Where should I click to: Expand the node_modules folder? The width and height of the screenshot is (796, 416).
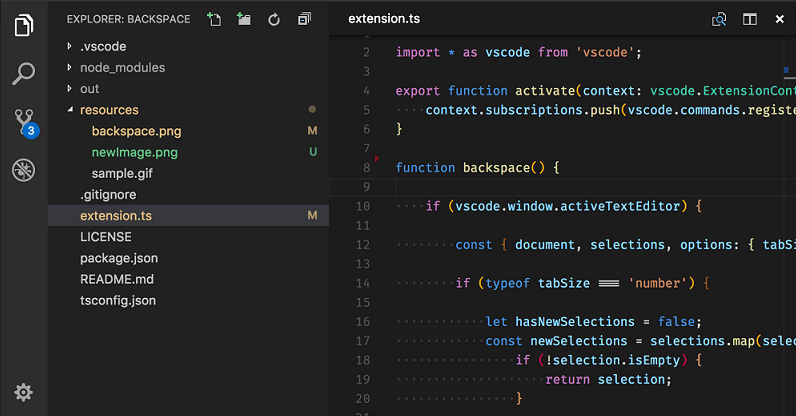click(x=122, y=67)
